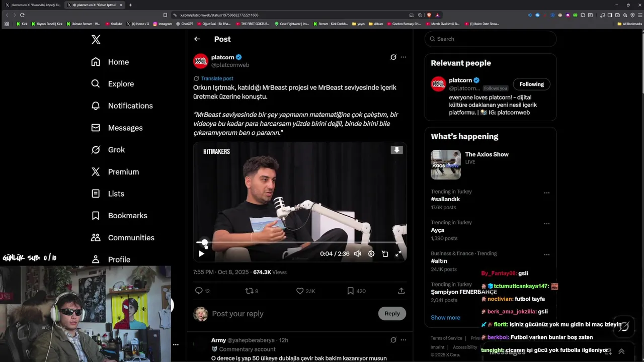644x362 pixels.
Task: Open the X logo home link
Action: coord(96,40)
